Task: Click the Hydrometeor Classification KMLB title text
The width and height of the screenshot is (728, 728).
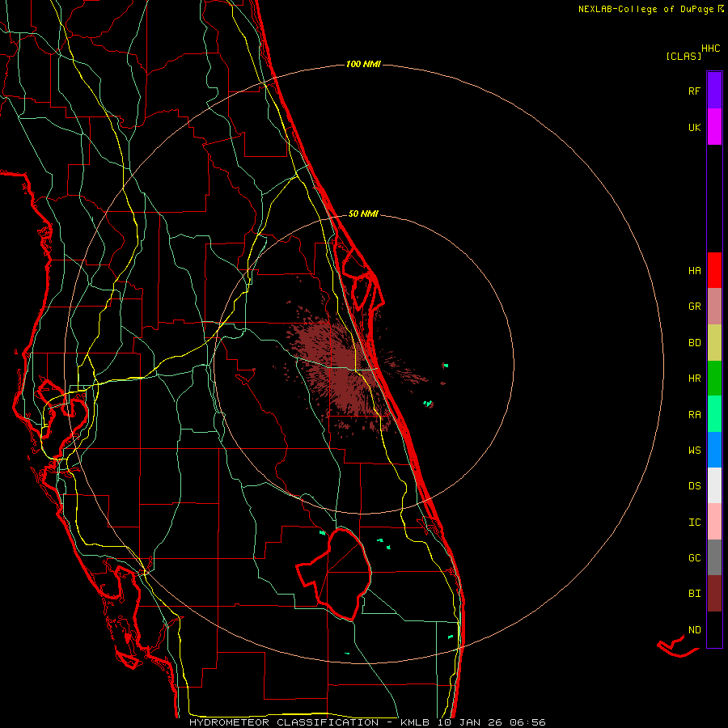Action: pos(367,722)
